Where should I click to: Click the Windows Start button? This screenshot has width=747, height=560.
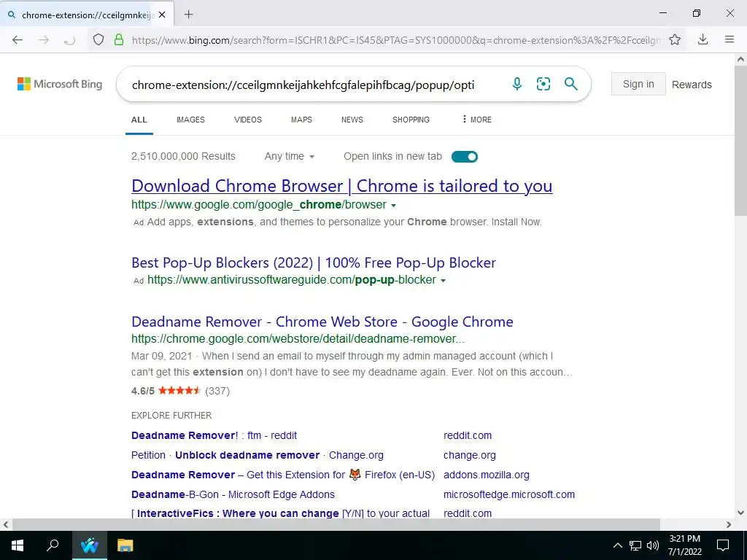[x=18, y=545]
